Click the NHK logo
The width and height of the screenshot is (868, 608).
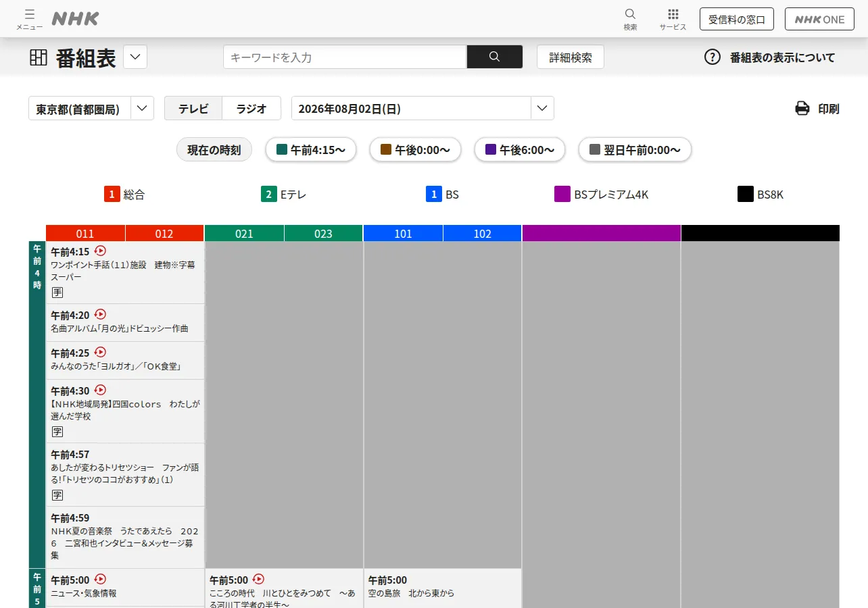pos(76,19)
